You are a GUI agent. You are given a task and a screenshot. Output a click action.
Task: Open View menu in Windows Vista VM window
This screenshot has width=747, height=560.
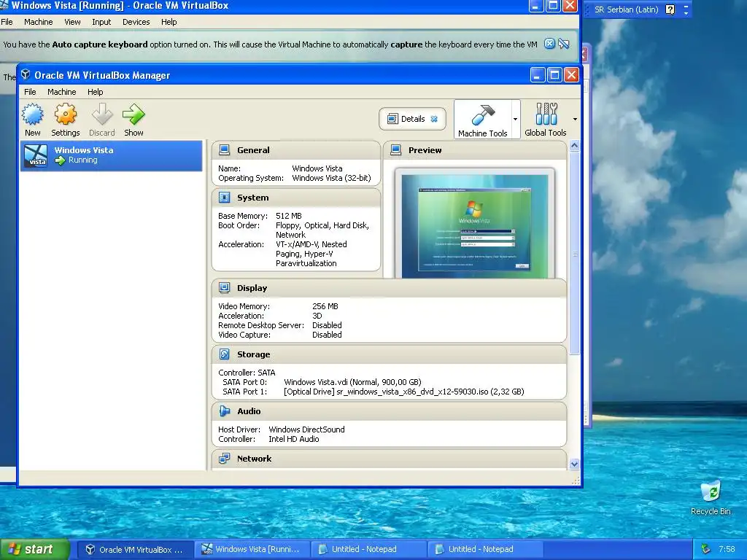click(72, 22)
